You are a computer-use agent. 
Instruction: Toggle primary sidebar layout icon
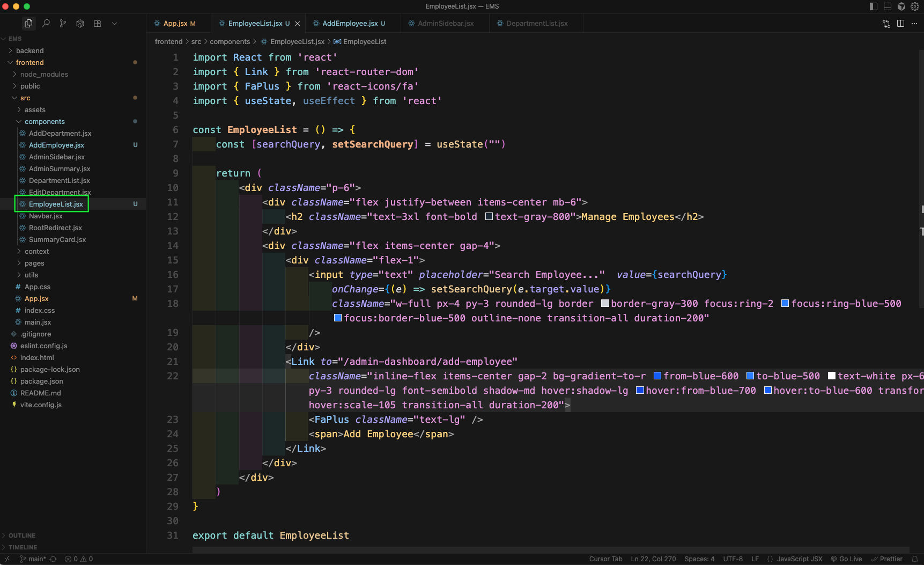[x=874, y=6]
